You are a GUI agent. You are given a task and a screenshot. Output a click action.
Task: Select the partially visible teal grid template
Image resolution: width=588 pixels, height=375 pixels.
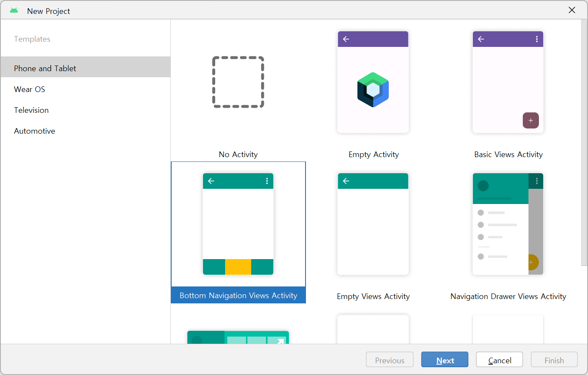point(238,337)
